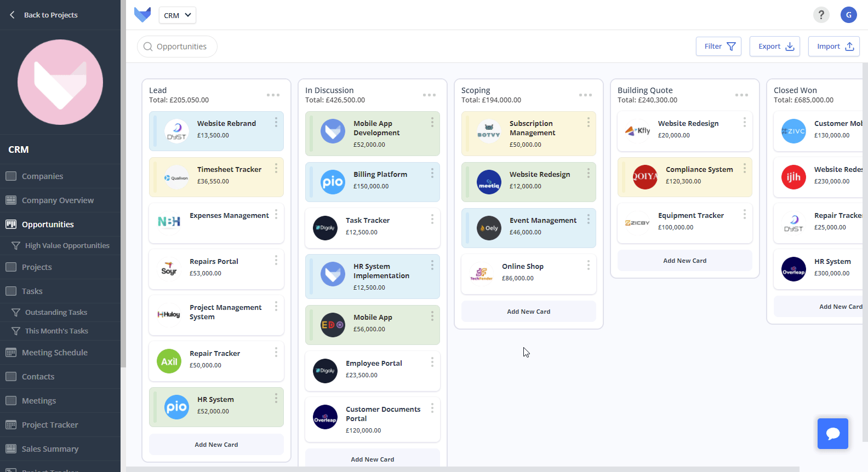Open the chat support widget
Viewport: 868px width, 472px height.
pyautogui.click(x=832, y=434)
